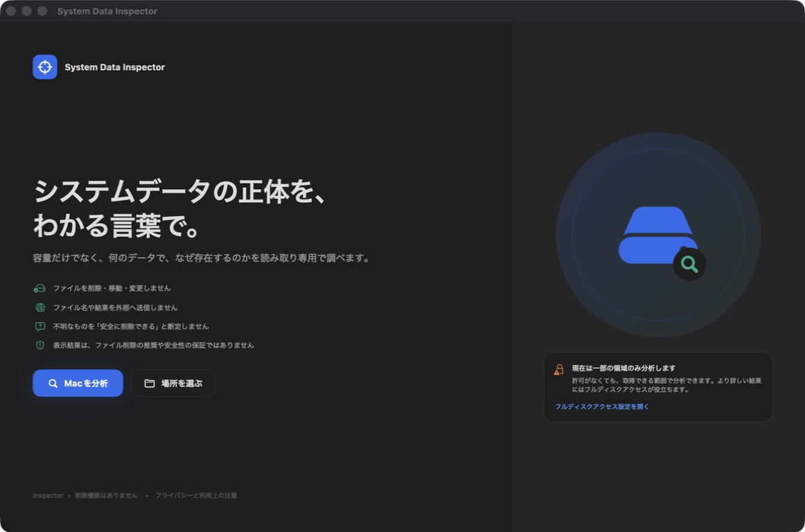The height and width of the screenshot is (532, 805).
Task: Click the System Data Inspector header label
Action: [114, 67]
